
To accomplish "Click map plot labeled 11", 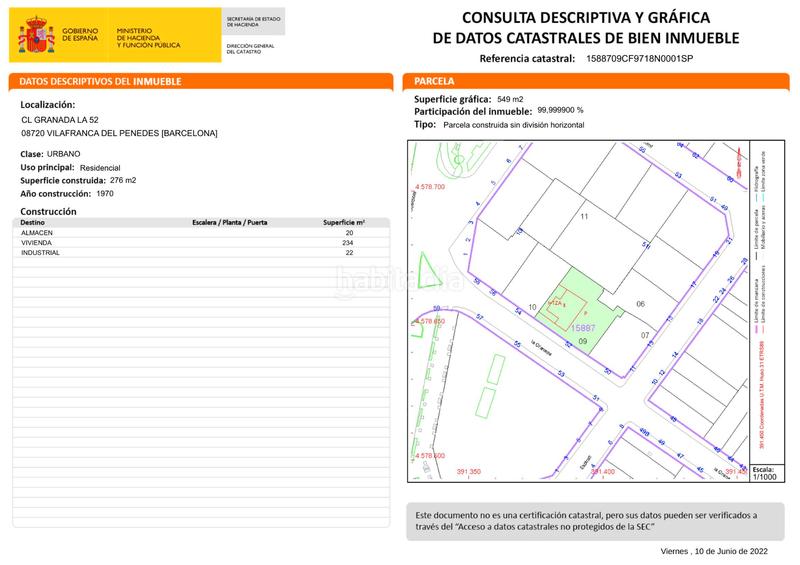I will tap(584, 216).
